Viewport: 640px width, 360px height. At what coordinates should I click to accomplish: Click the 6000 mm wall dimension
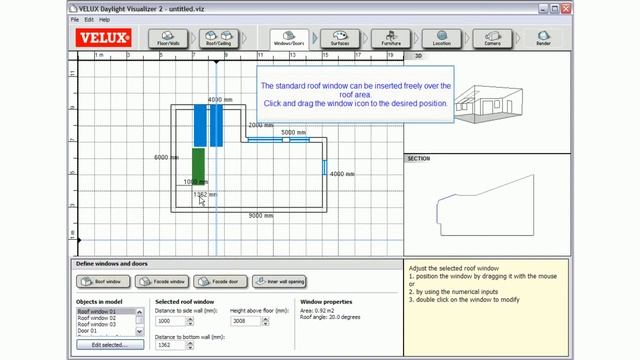(x=166, y=158)
